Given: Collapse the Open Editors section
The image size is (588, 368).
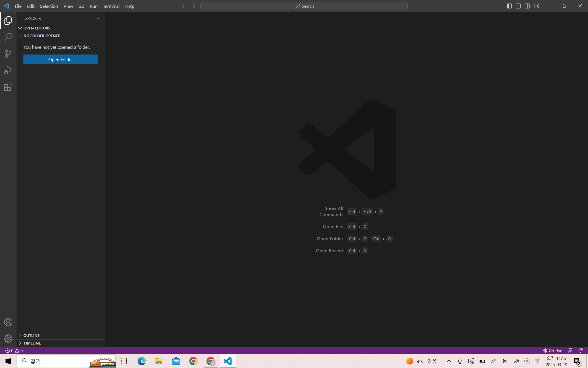Looking at the screenshot, I should (x=61, y=28).
